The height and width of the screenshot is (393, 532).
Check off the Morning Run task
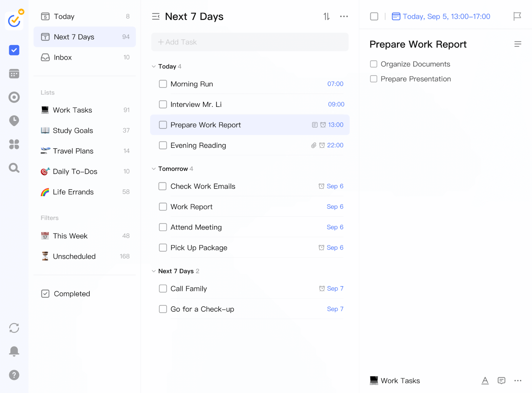[163, 84]
